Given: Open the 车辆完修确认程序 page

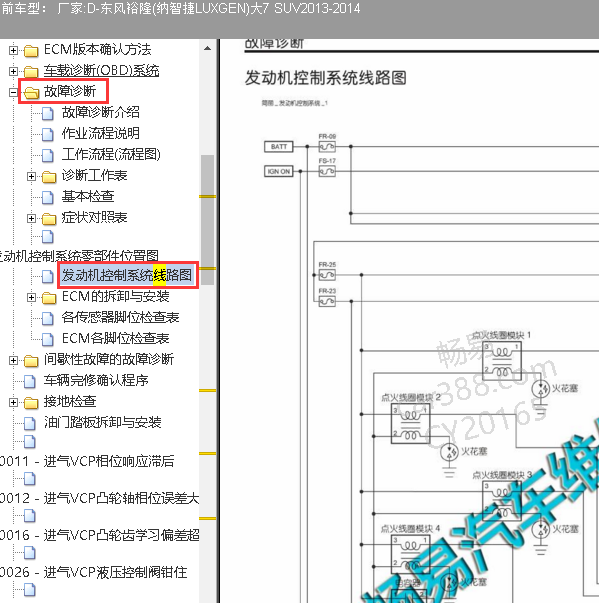Looking at the screenshot, I should click(x=96, y=380).
